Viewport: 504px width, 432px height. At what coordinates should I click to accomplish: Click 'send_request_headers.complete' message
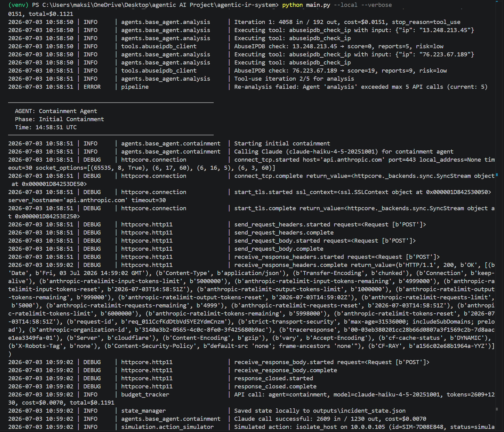284,232
